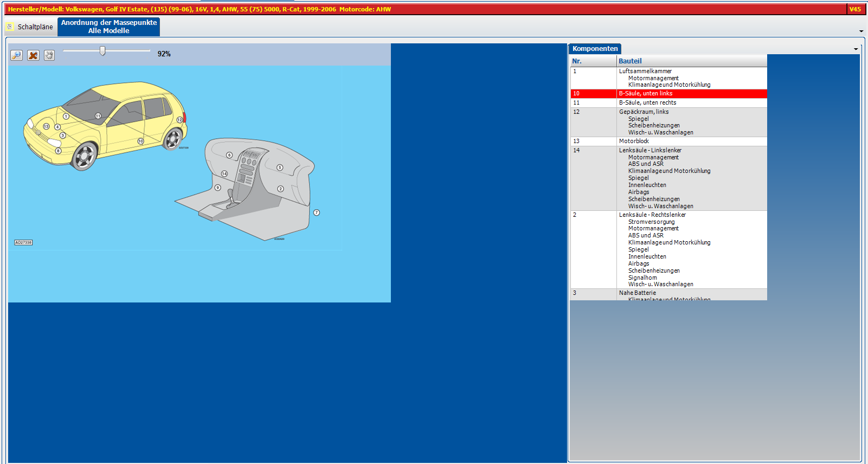Click Stromversorgung entry
Image resolution: width=868 pixels, height=464 pixels.
pos(652,222)
